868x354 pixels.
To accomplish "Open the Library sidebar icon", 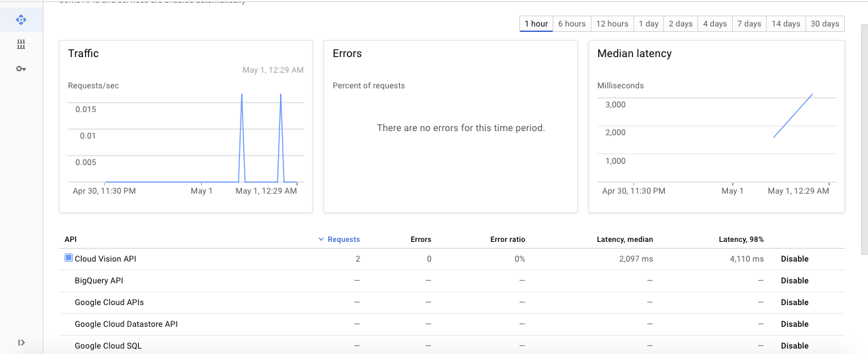I will 21,44.
